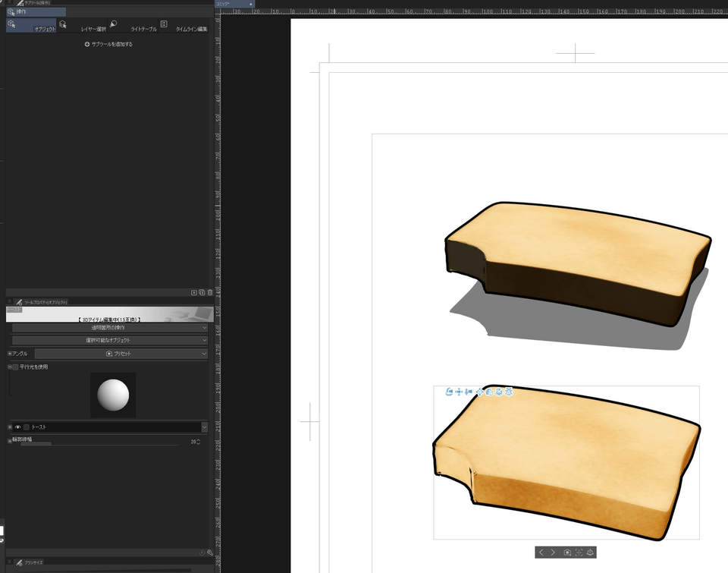Switch to the コミック canvas document tab
Screen dimensions: 728x573
pyautogui.click(x=235, y=4)
